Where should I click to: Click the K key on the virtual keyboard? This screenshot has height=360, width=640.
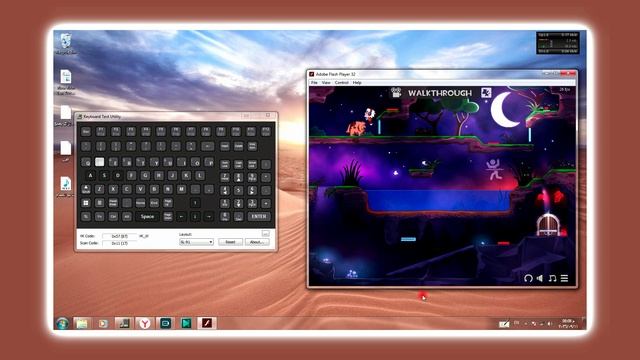[x=186, y=176]
